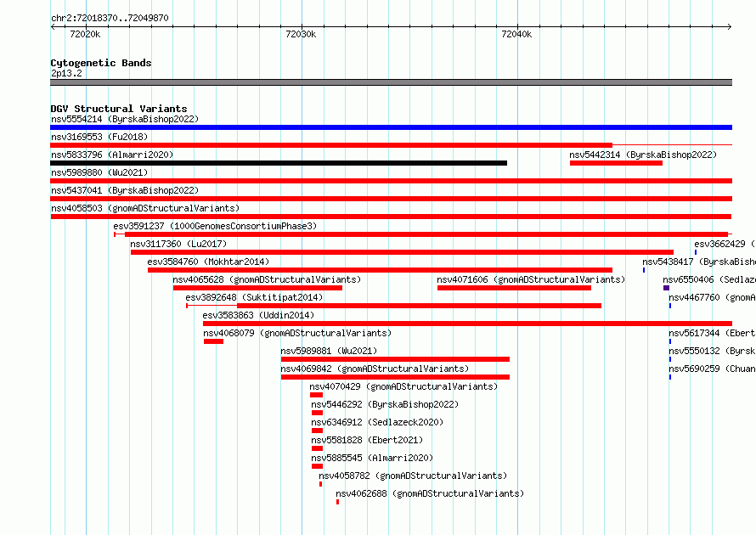Open nsv5989881 (Wu2021) label

329,351
